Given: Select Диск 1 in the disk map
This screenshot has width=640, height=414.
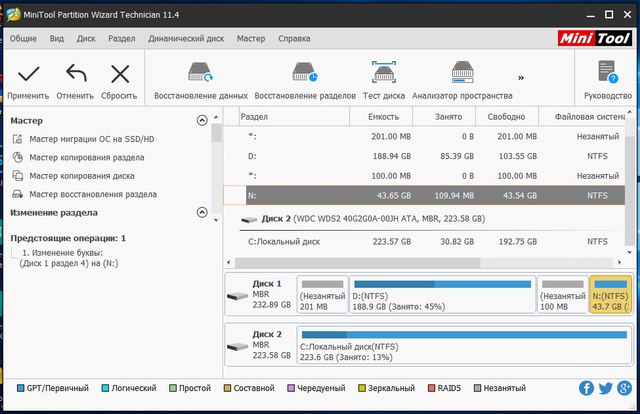Looking at the screenshot, I should [260, 294].
